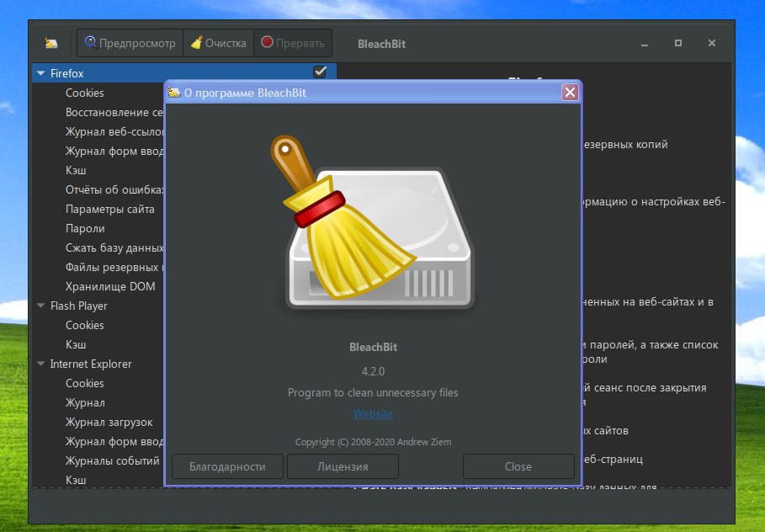Select Журналы событий item
Image resolution: width=765 pixels, height=532 pixels.
[x=112, y=460]
